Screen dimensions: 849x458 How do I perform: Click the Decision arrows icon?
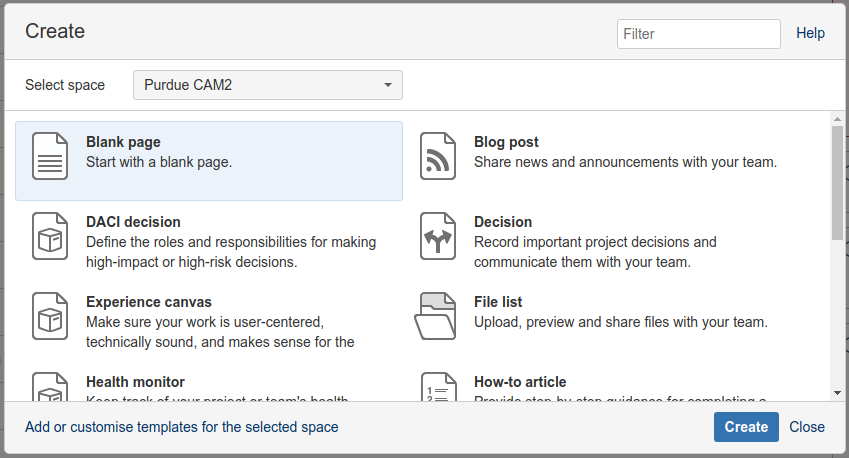[x=438, y=236]
